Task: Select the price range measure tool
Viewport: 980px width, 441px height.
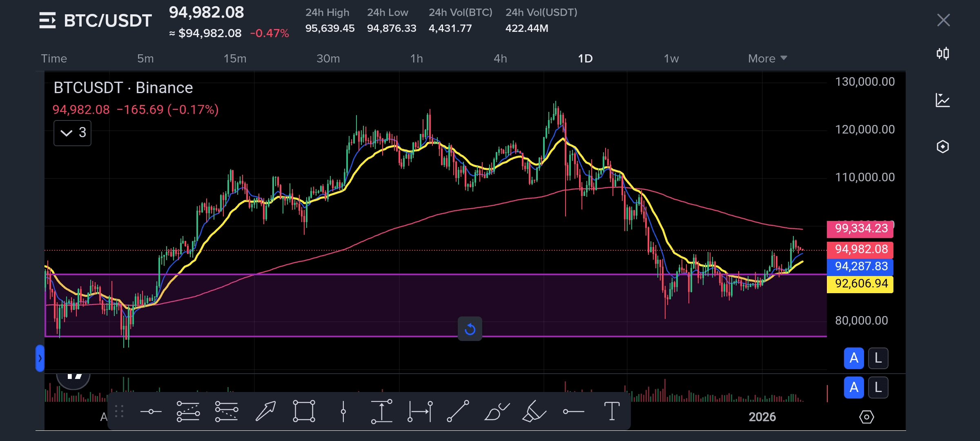Action: pyautogui.click(x=381, y=411)
